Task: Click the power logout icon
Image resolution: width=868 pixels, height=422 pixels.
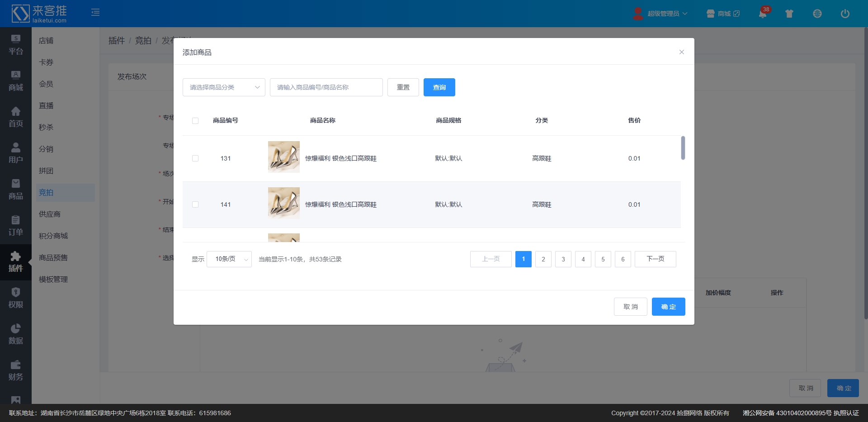Action: (x=844, y=14)
